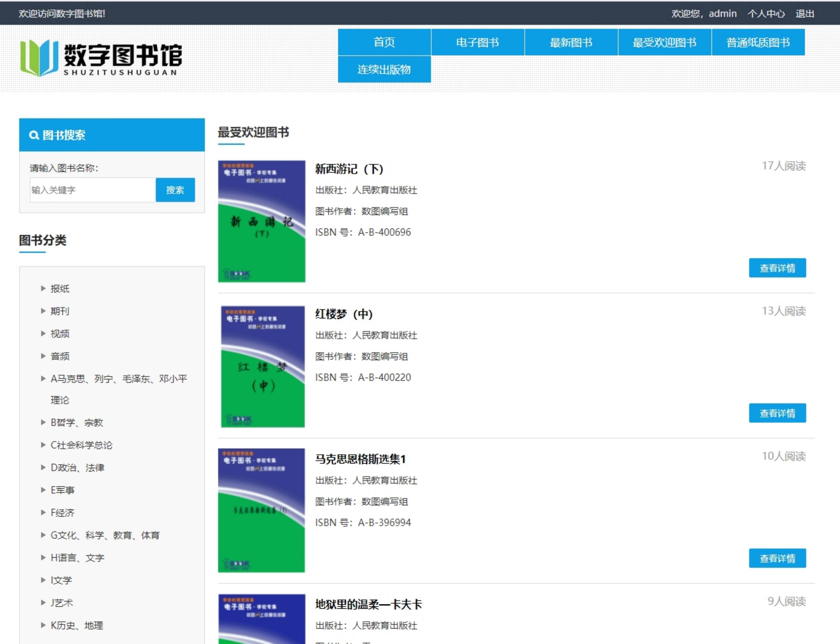The width and height of the screenshot is (840, 644).
Task: Expand the 期刊 category arrow
Action: pos(43,311)
